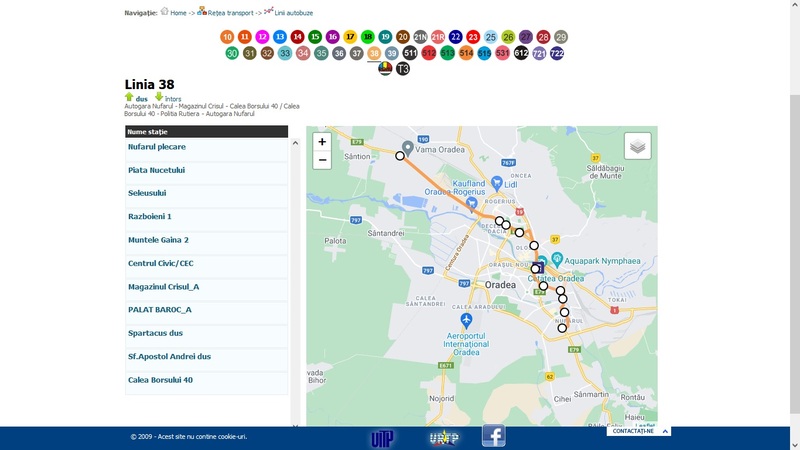Select PALAT BAROC_A station

click(x=160, y=310)
